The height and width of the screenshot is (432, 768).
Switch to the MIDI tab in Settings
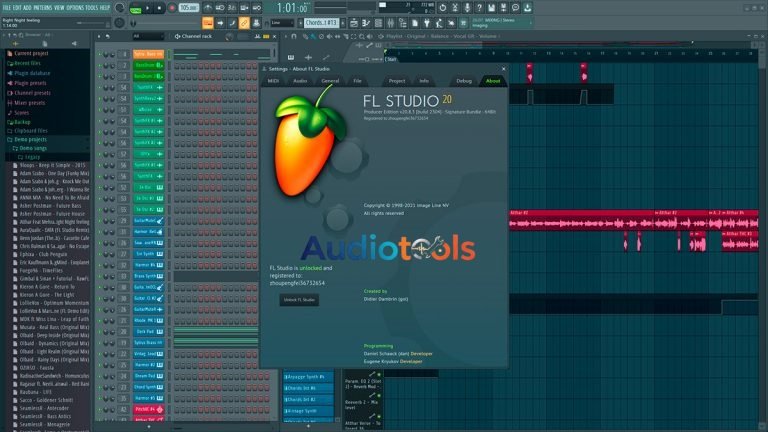tap(273, 81)
